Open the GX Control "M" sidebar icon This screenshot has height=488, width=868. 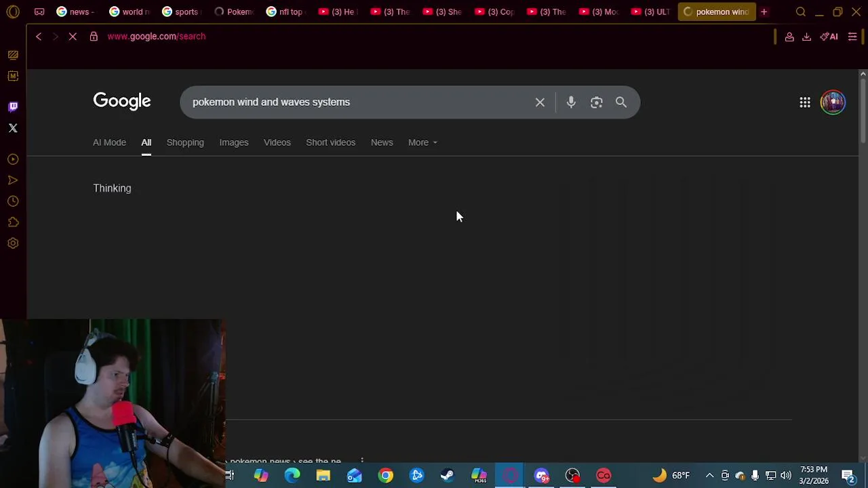[13, 76]
